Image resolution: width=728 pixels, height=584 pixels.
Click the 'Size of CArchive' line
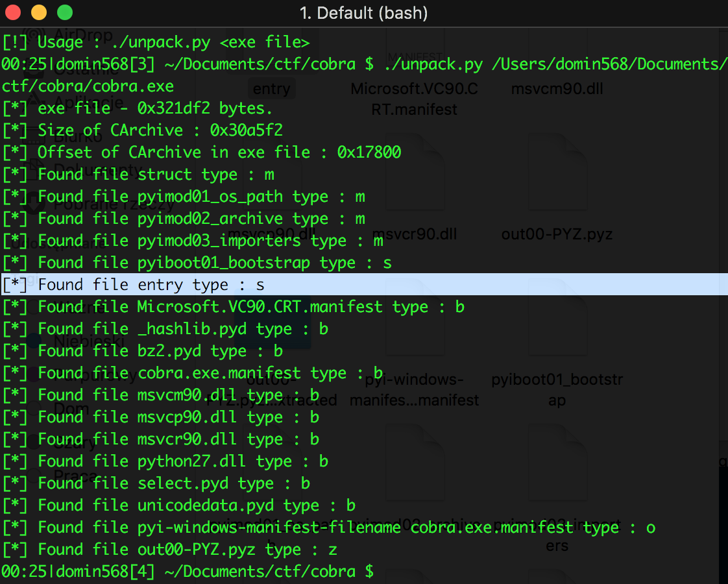143,130
